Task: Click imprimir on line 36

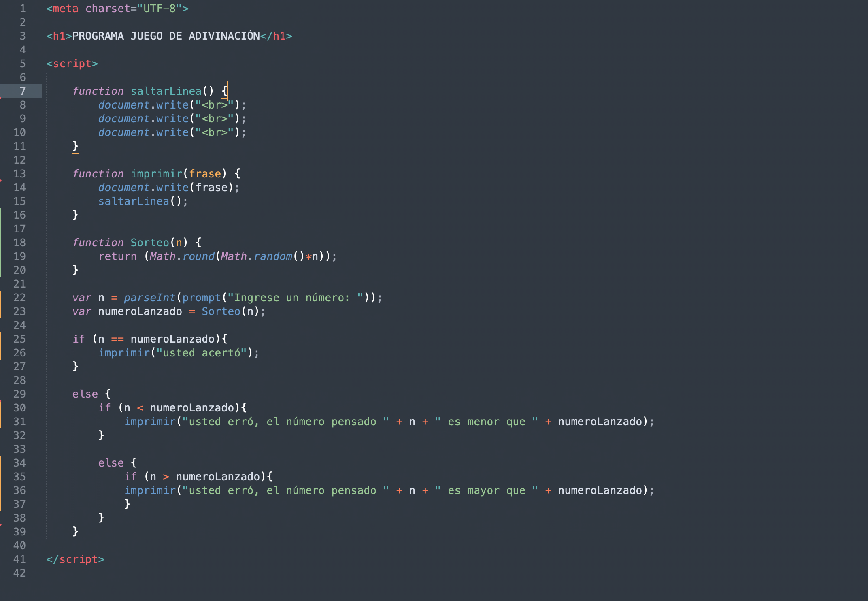Action: pos(150,490)
